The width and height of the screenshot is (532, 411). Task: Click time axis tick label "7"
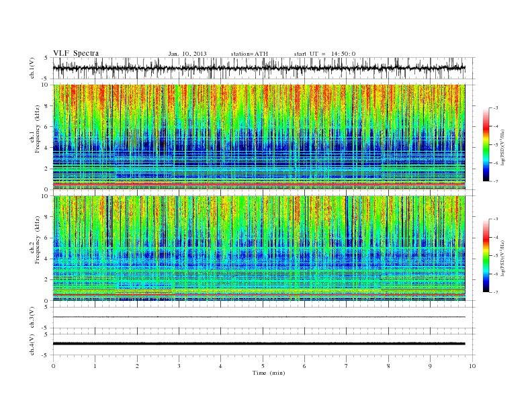[x=346, y=366]
